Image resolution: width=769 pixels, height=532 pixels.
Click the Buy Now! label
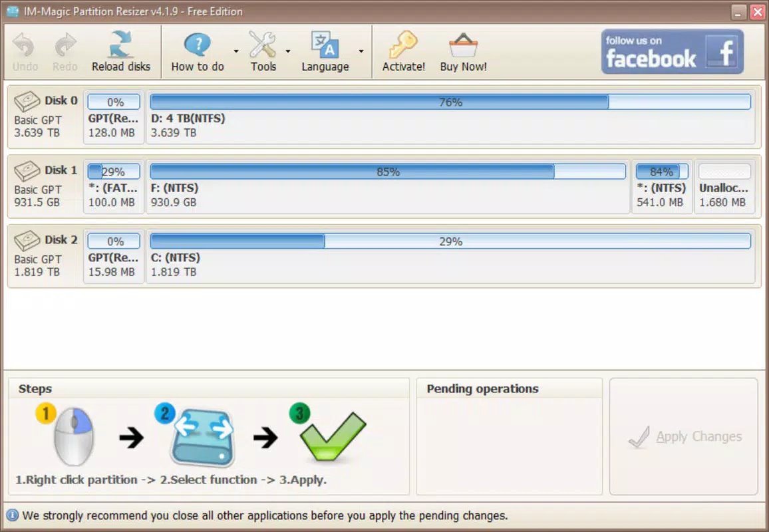coord(464,66)
